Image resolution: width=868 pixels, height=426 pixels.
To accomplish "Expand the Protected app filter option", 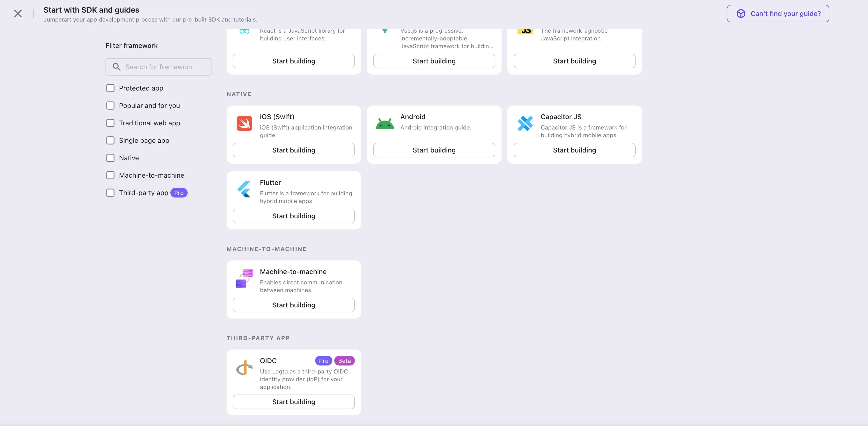I will [110, 88].
